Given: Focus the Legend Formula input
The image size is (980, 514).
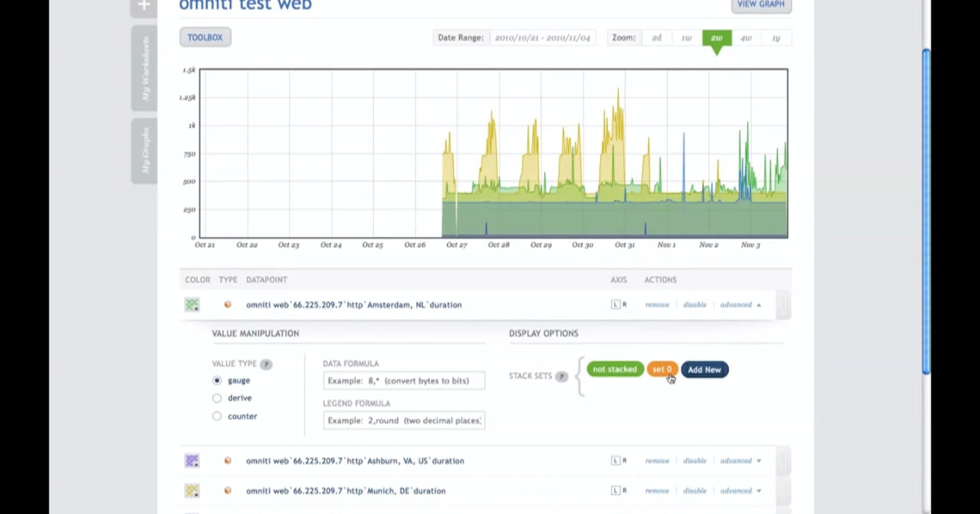Looking at the screenshot, I should click(x=404, y=420).
